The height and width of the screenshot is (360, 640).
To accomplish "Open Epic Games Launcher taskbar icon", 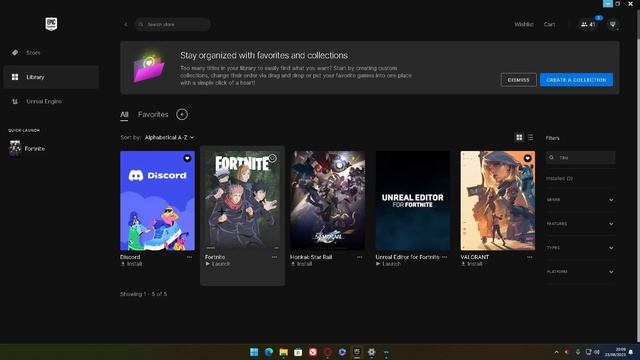I will (357, 352).
